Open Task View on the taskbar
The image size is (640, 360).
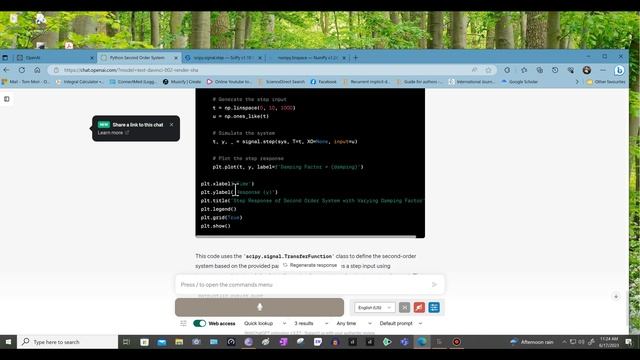(x=127, y=342)
